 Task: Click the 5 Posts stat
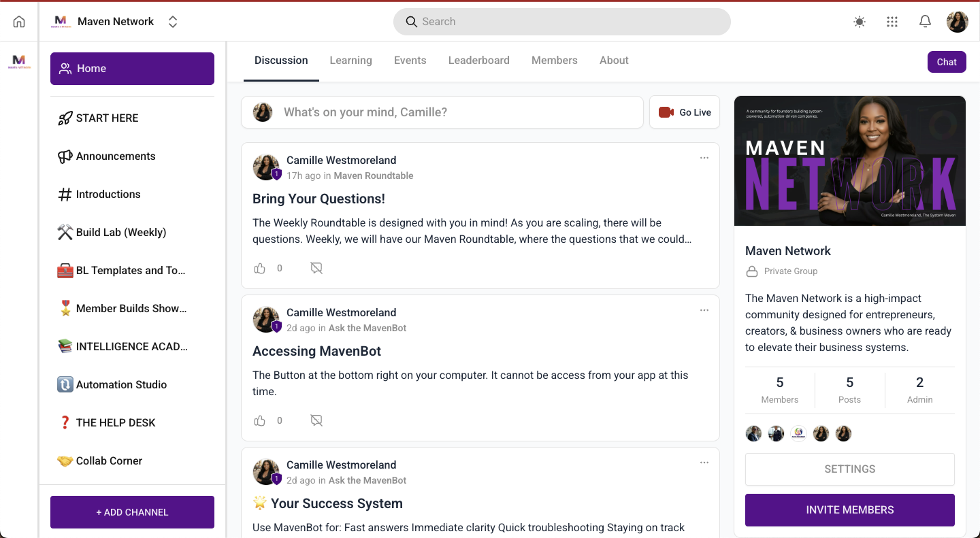coord(849,390)
